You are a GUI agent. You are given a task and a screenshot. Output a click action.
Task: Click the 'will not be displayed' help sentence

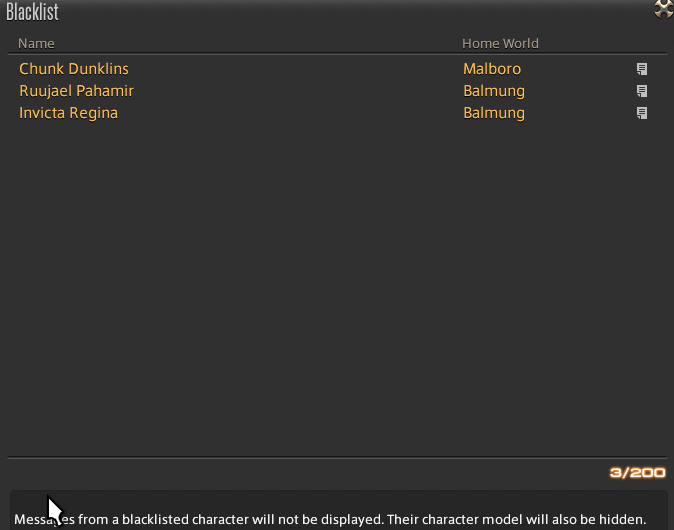199,519
